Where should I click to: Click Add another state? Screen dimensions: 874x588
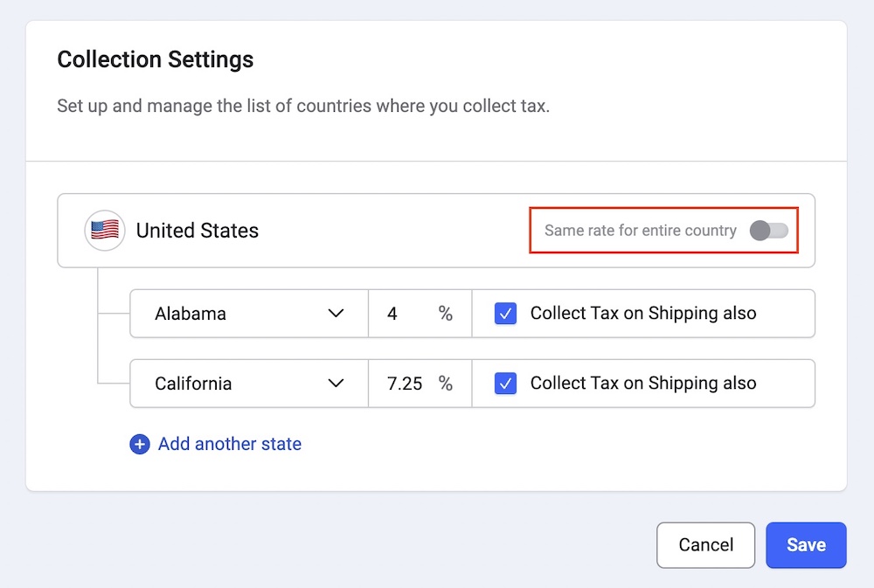point(229,444)
